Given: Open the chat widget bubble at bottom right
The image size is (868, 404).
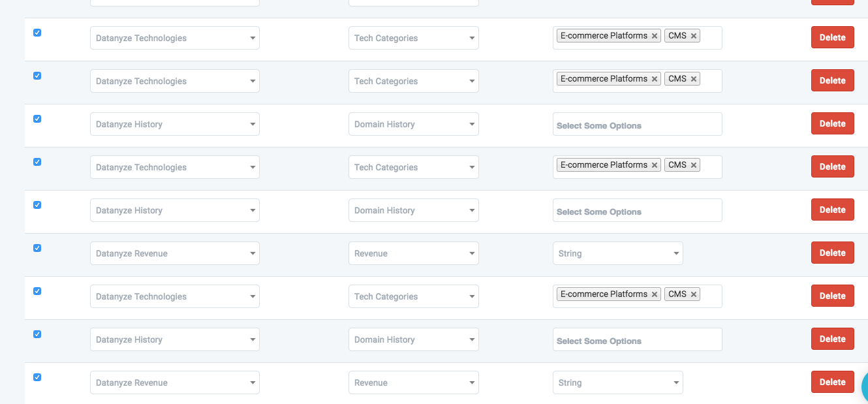Looking at the screenshot, I should (x=864, y=386).
